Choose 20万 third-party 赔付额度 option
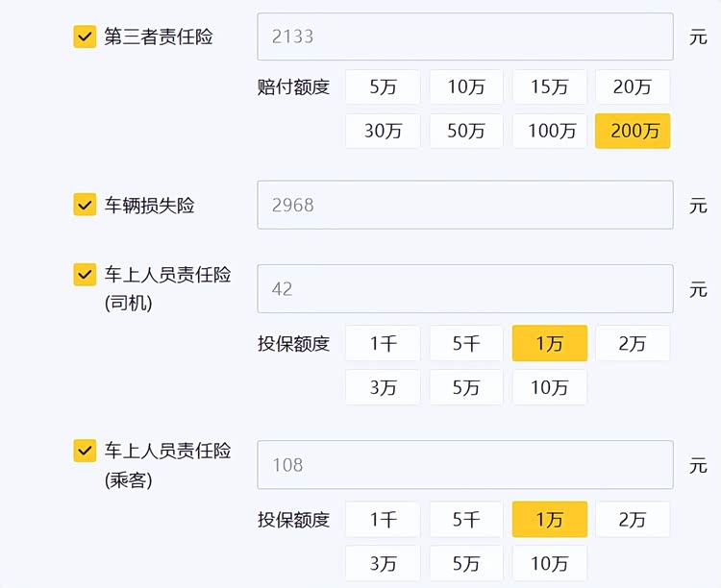 [x=632, y=87]
